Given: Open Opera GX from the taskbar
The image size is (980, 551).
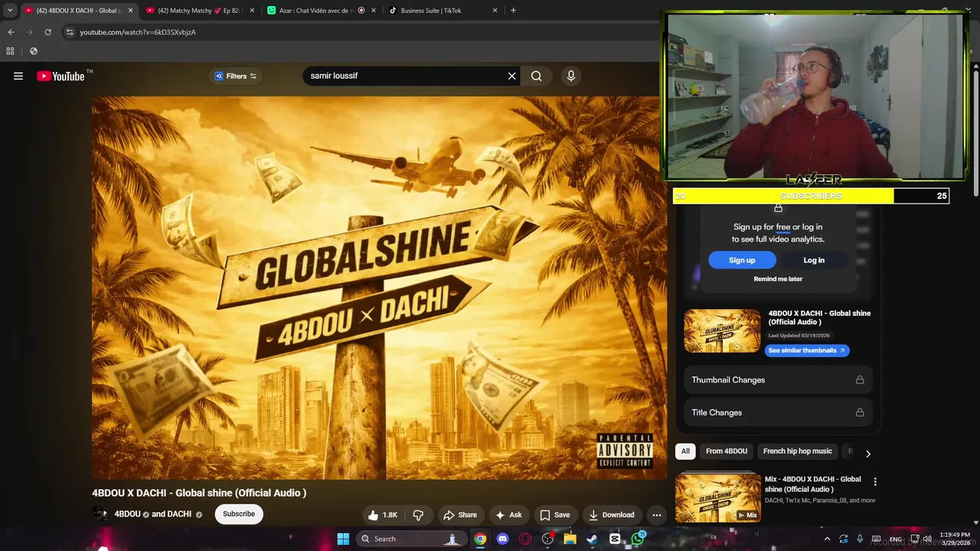Looking at the screenshot, I should pyautogui.click(x=525, y=539).
